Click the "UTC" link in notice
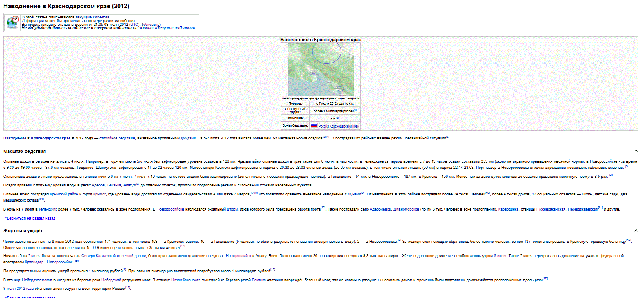Image resolution: width=644 pixels, height=298 pixels. click(135, 25)
